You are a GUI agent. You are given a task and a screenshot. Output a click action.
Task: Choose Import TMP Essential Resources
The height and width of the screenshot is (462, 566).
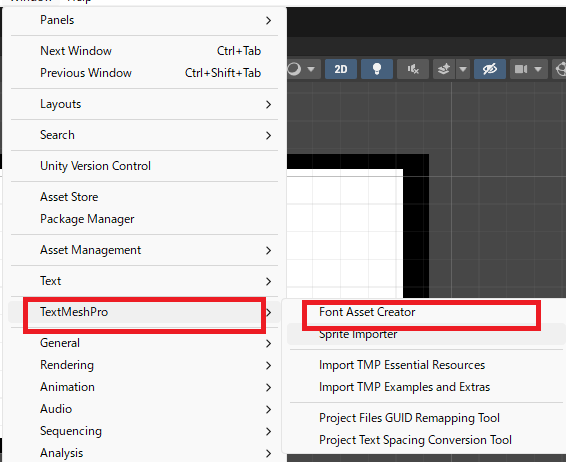426,365
